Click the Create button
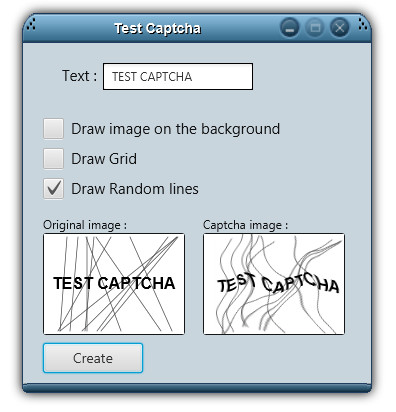 coord(93,358)
